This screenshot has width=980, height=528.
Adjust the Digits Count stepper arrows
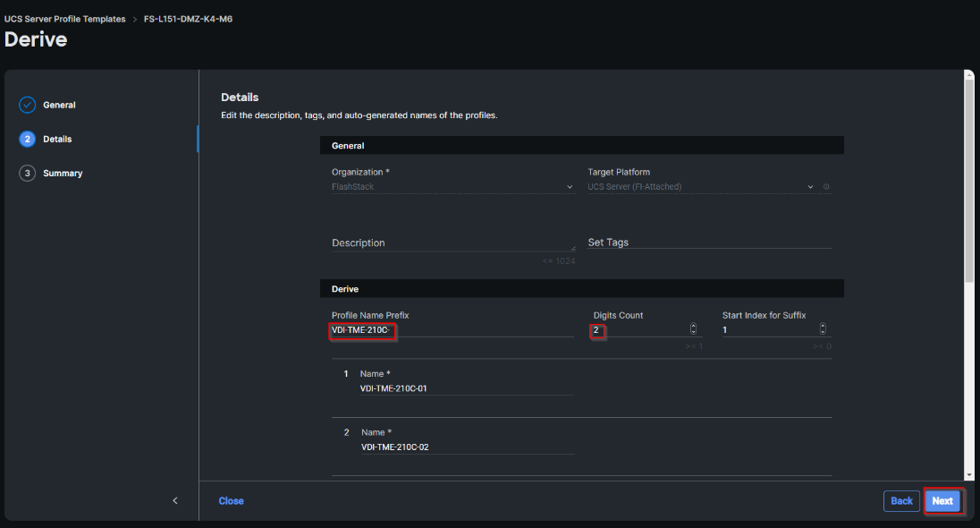[x=693, y=329]
